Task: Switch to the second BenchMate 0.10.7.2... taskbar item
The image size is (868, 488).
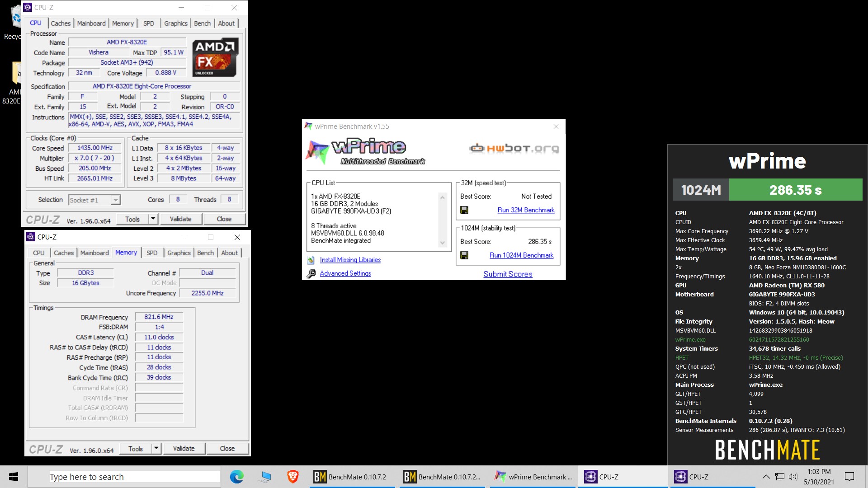Action: click(x=442, y=477)
